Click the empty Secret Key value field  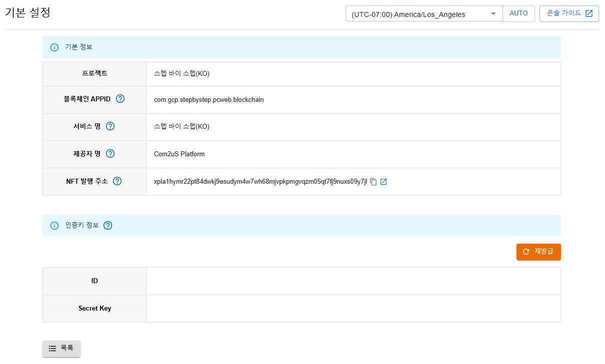(x=353, y=309)
